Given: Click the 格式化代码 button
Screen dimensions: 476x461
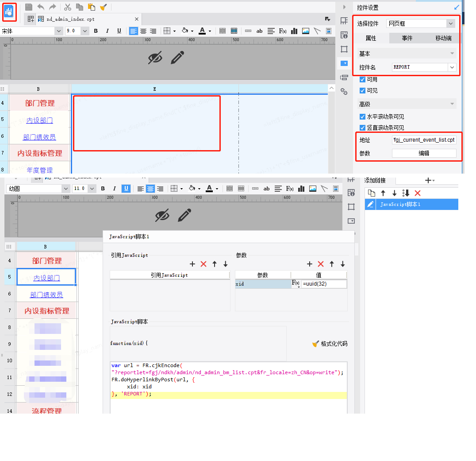Looking at the screenshot, I should (x=330, y=344).
